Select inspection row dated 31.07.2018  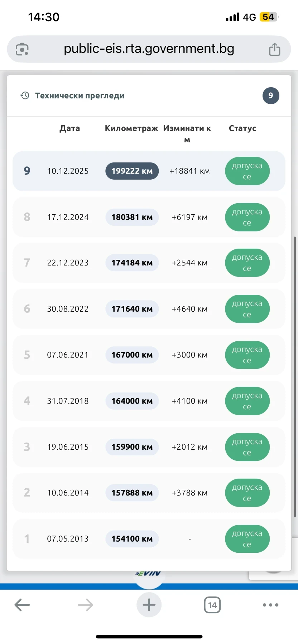(149, 401)
